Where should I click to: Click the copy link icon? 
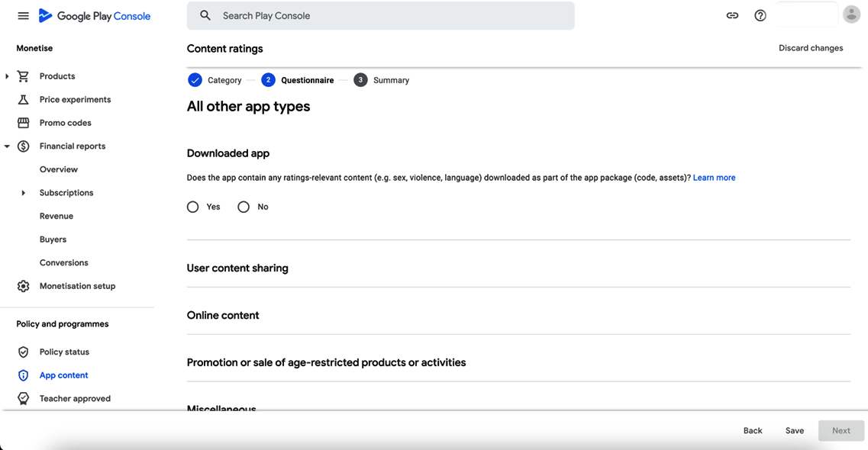pos(732,15)
